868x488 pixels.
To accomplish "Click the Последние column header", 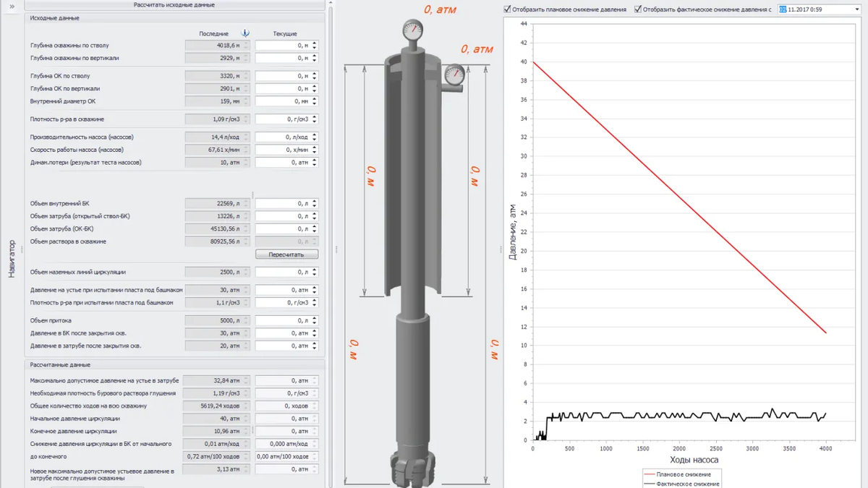I will (x=213, y=34).
